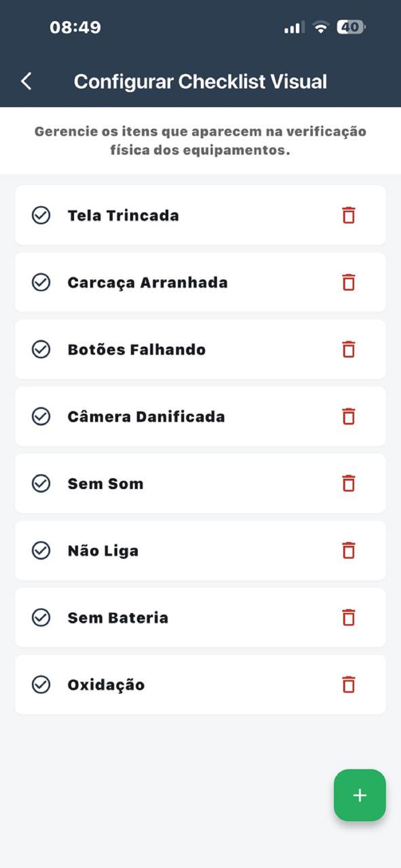Toggle the Carcaça Arranhada check circle
This screenshot has height=868, width=401.
pyautogui.click(x=41, y=282)
